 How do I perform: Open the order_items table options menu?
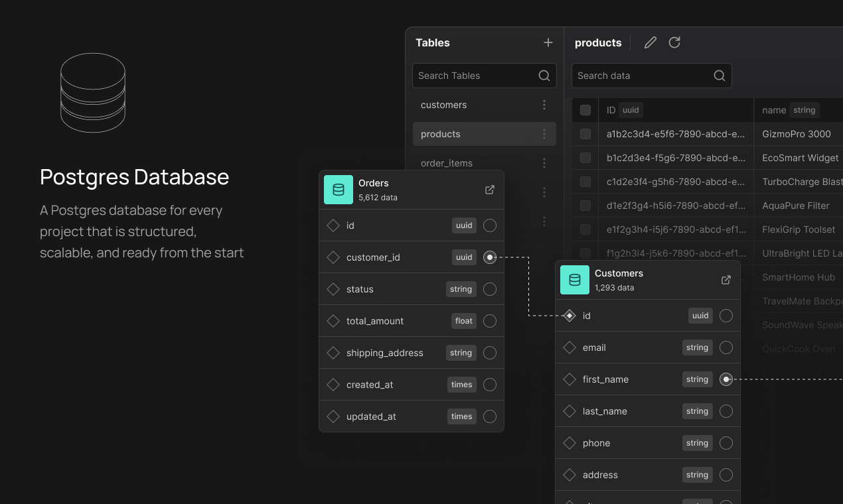[x=544, y=162]
